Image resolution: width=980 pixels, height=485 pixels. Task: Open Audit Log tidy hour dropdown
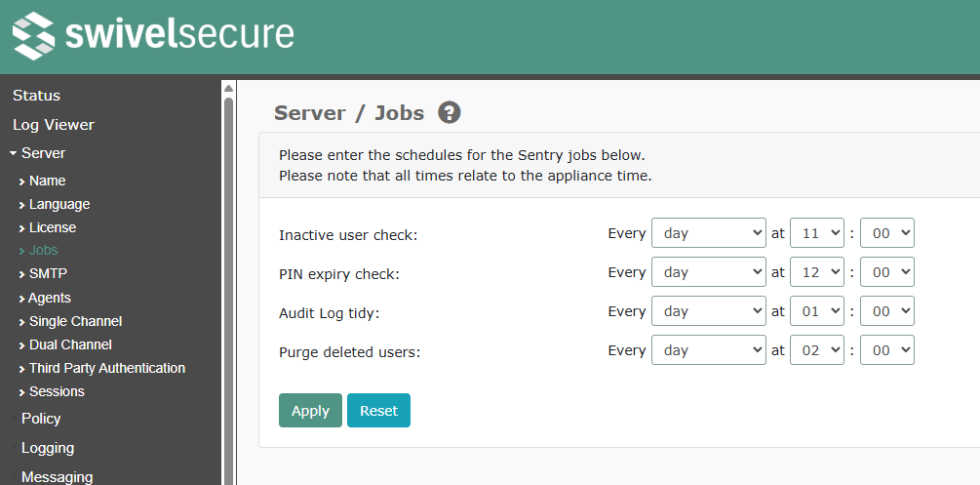coord(817,311)
